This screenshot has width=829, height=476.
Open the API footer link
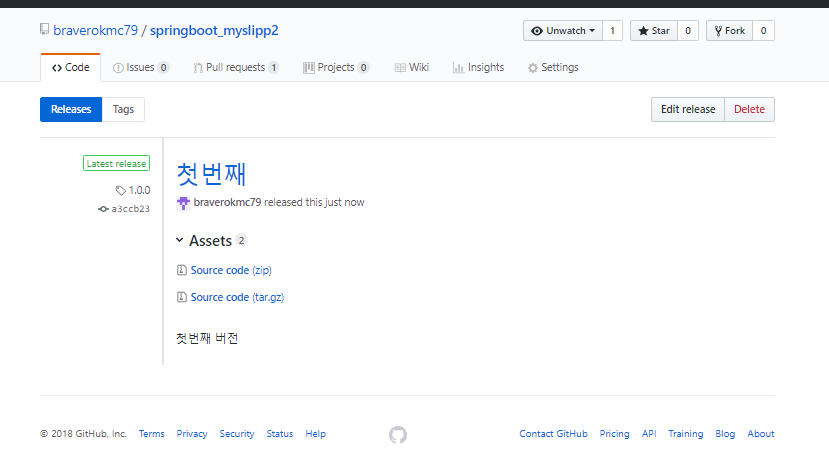649,434
